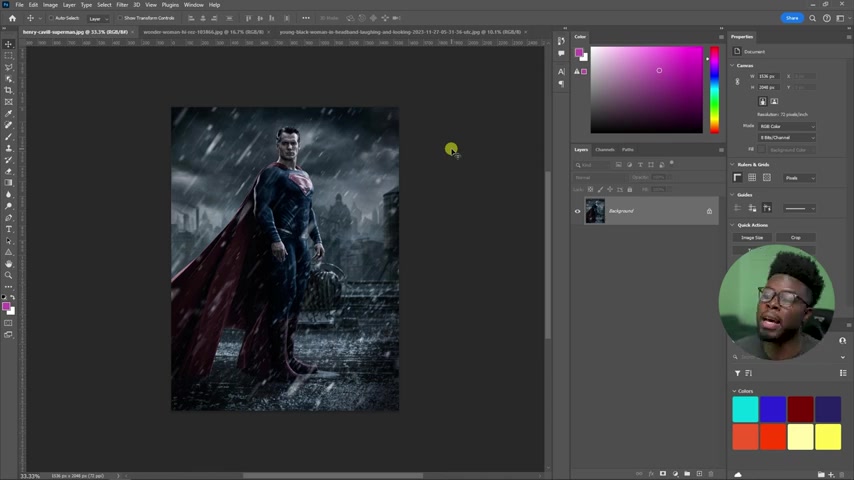Create new group folder icon in Layers
Image resolution: width=854 pixels, height=480 pixels.
tap(687, 474)
